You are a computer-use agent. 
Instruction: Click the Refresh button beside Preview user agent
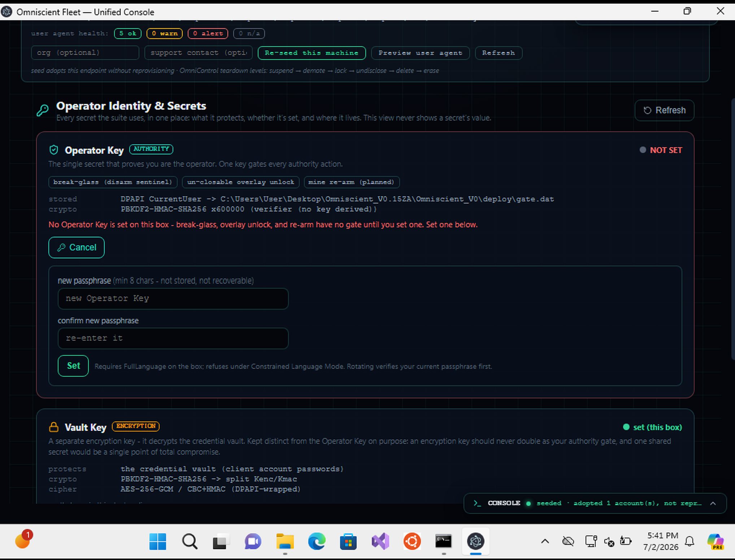[x=499, y=53]
